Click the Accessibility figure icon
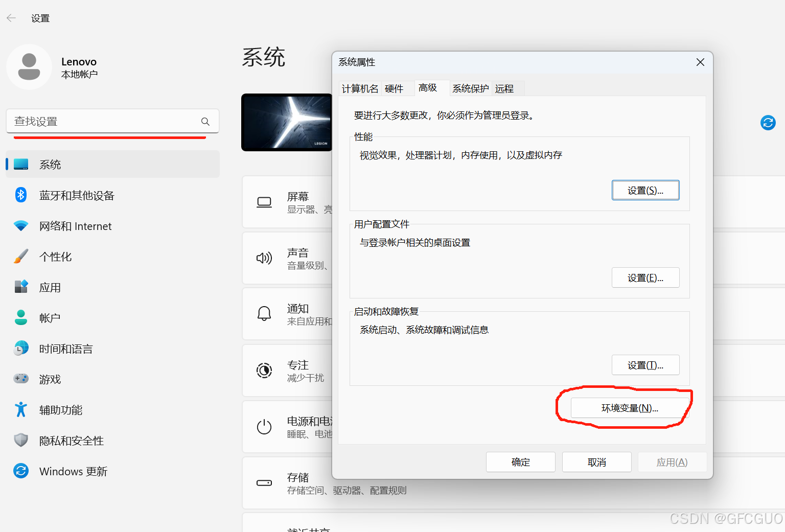The height and width of the screenshot is (532, 785). pyautogui.click(x=21, y=409)
